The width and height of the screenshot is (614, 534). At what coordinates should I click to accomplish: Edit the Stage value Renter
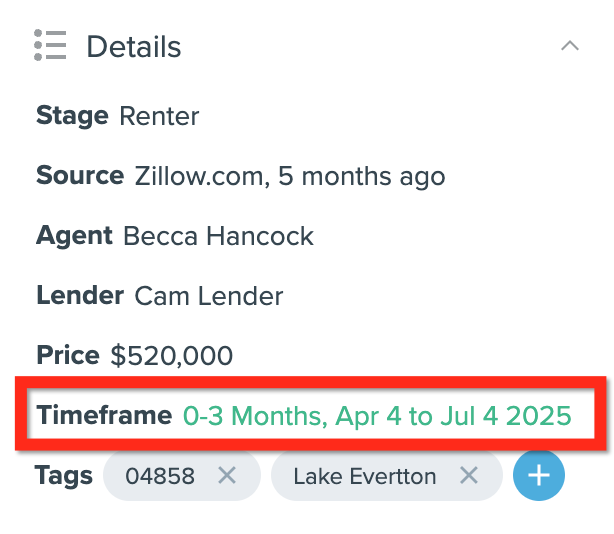click(x=159, y=116)
